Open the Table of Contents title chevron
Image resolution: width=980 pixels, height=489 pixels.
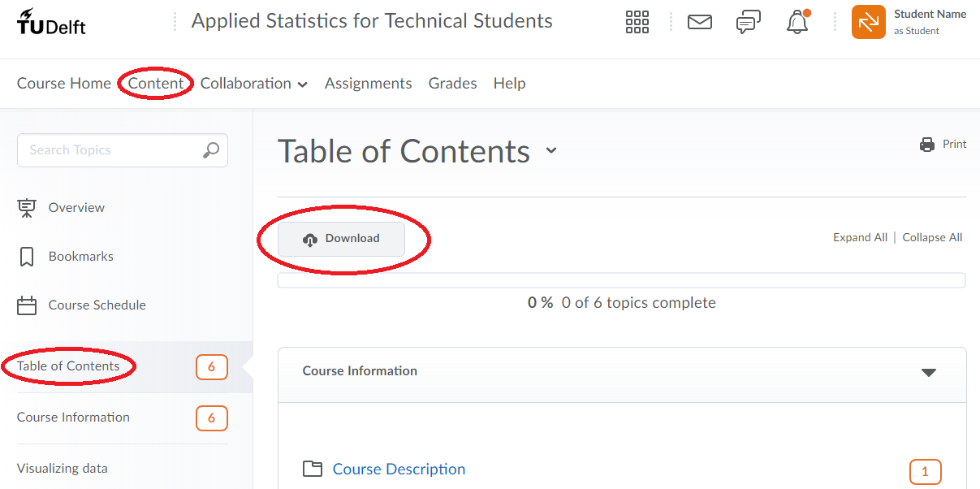(551, 151)
